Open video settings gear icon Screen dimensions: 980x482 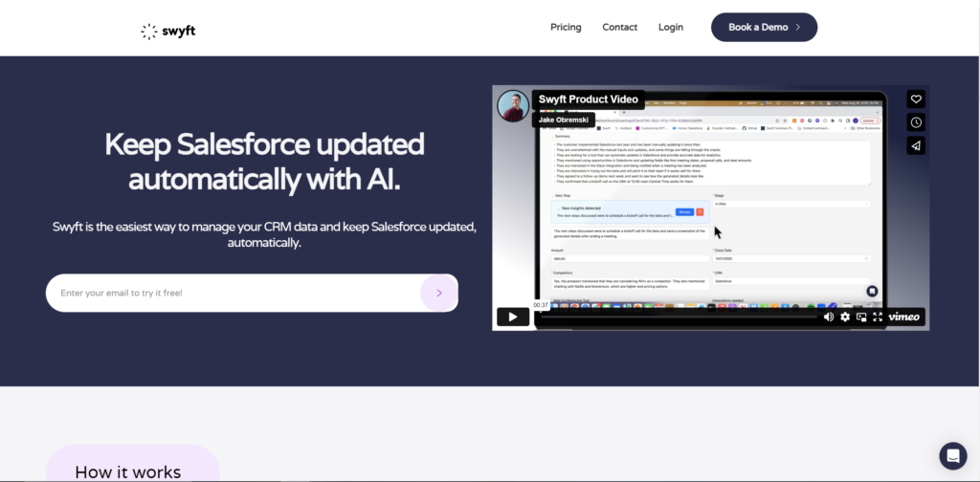[845, 317]
